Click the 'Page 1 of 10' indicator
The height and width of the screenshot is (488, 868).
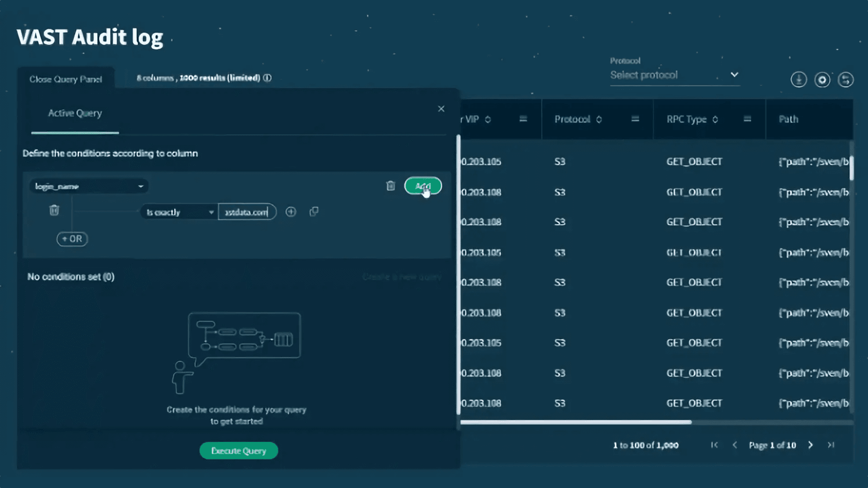click(x=772, y=445)
